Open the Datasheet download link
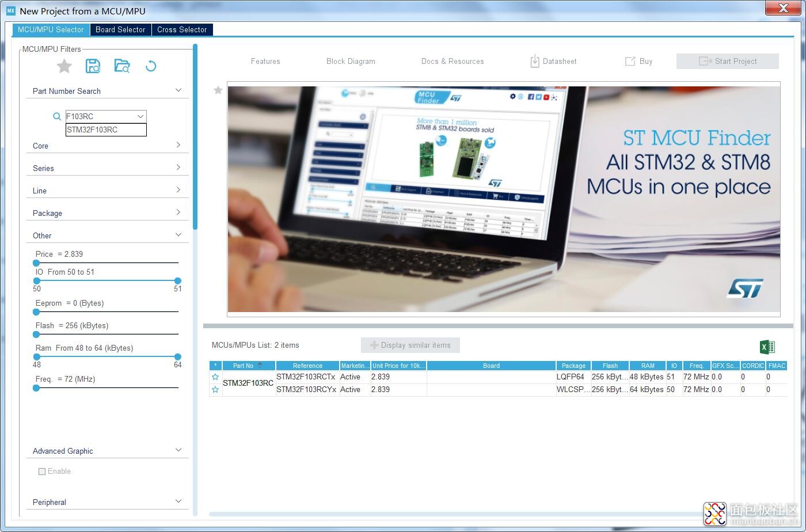The height and width of the screenshot is (532, 806). pos(553,61)
